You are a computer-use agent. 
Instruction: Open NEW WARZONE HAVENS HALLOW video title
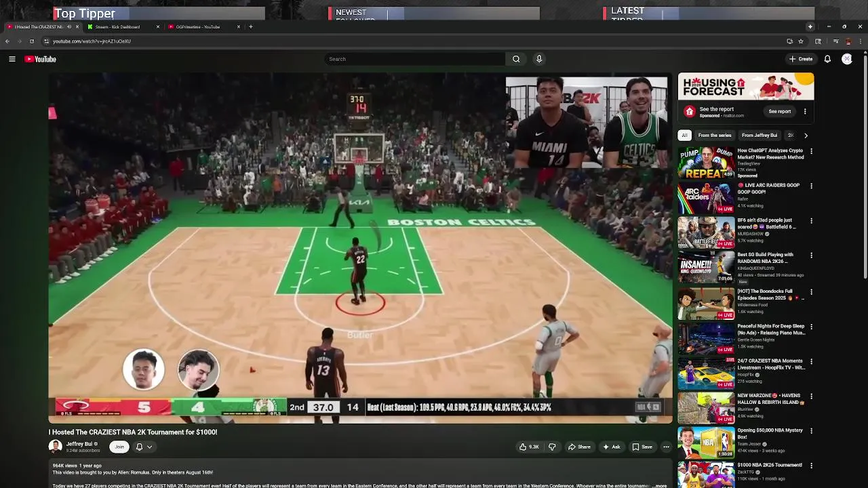click(771, 399)
